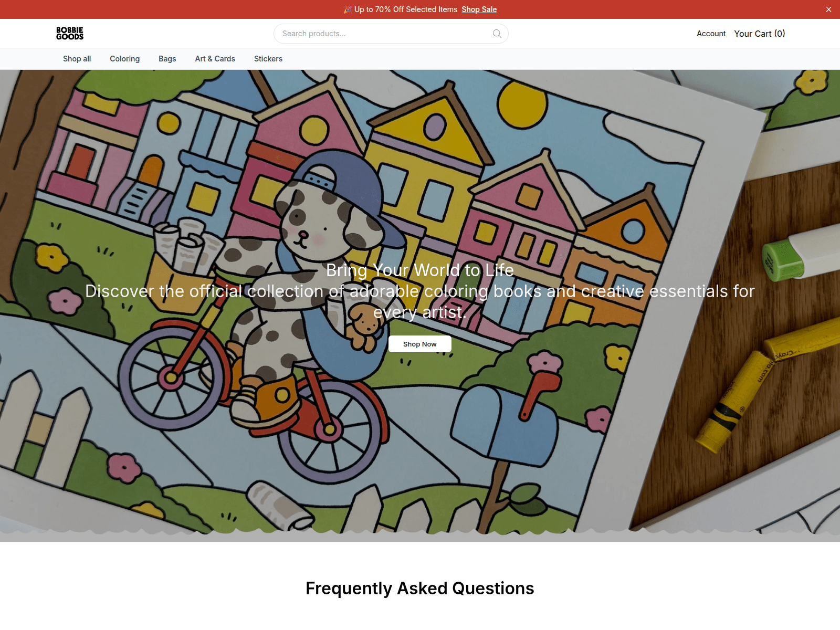The width and height of the screenshot is (840, 630).
Task: Click the Bobbie Goods logo
Action: tap(70, 34)
